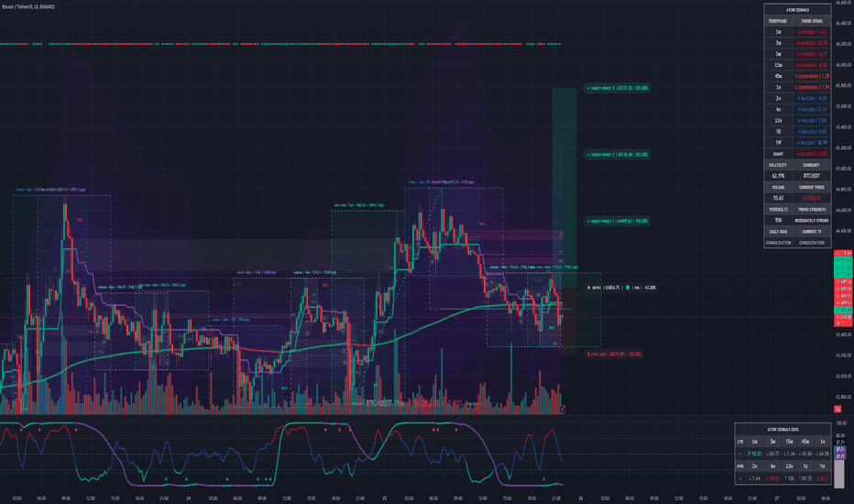Select the 3m bearish trend row
This screenshot has width=854, height=504.
797,43
